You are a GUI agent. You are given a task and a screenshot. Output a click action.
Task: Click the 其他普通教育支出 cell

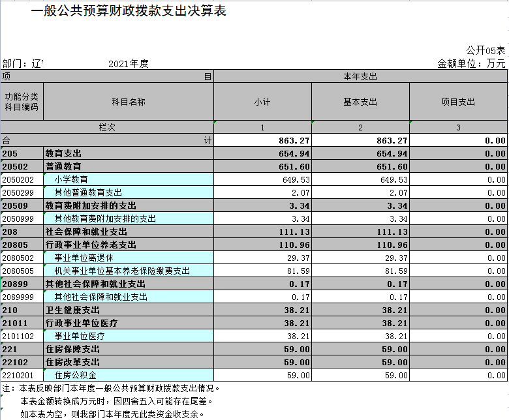tap(128, 192)
